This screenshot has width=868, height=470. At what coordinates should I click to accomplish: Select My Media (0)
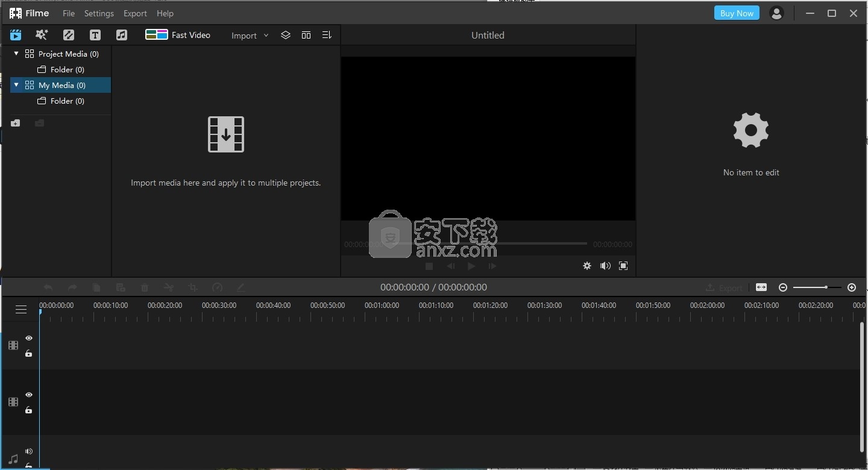pos(61,85)
